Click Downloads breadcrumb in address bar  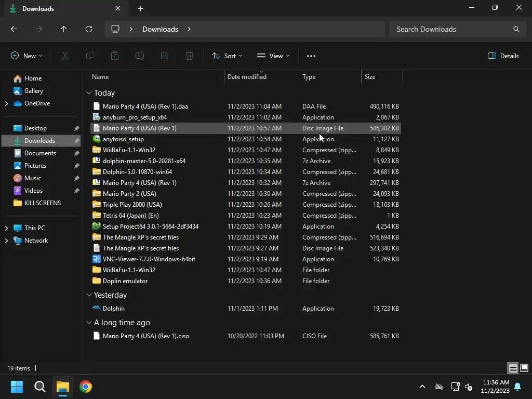(160, 29)
